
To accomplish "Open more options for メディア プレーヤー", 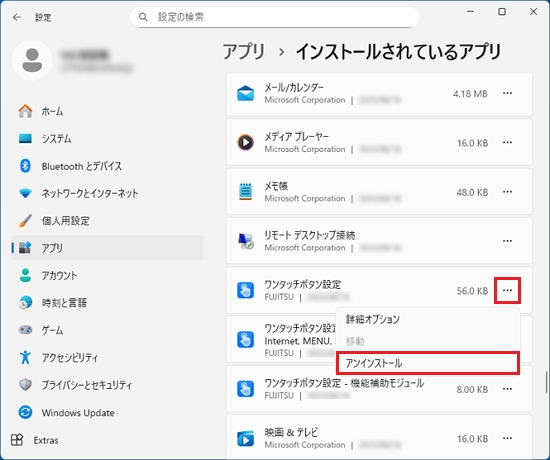I will pos(507,142).
